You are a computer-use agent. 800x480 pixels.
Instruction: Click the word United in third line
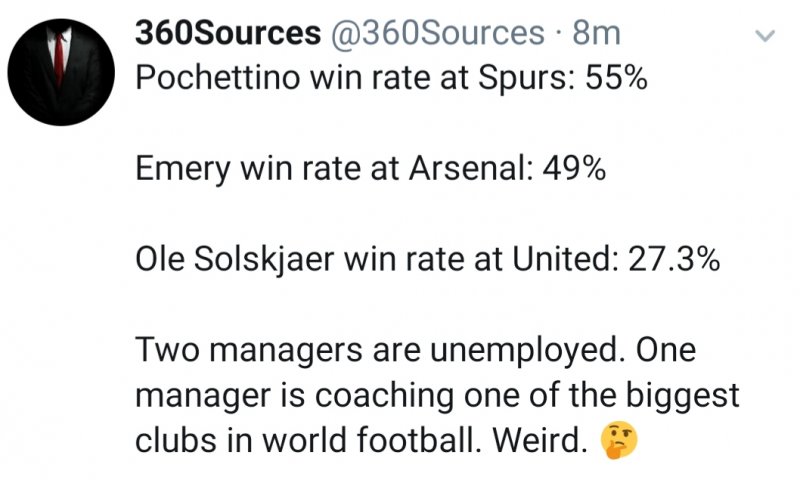pos(565,259)
